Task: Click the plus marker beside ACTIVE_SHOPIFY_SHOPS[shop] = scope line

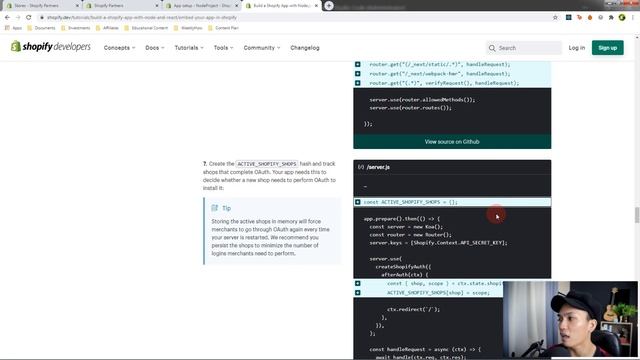Action: pos(358,293)
